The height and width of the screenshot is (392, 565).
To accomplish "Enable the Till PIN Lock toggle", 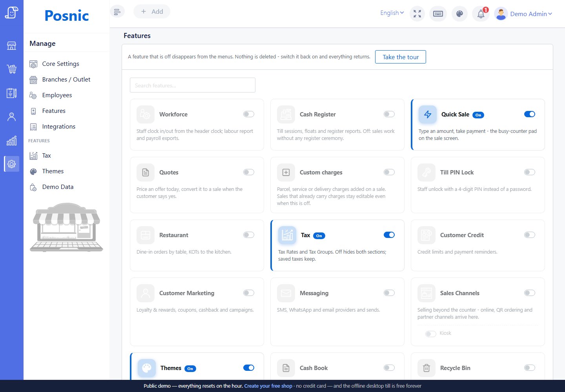I will 530,172.
